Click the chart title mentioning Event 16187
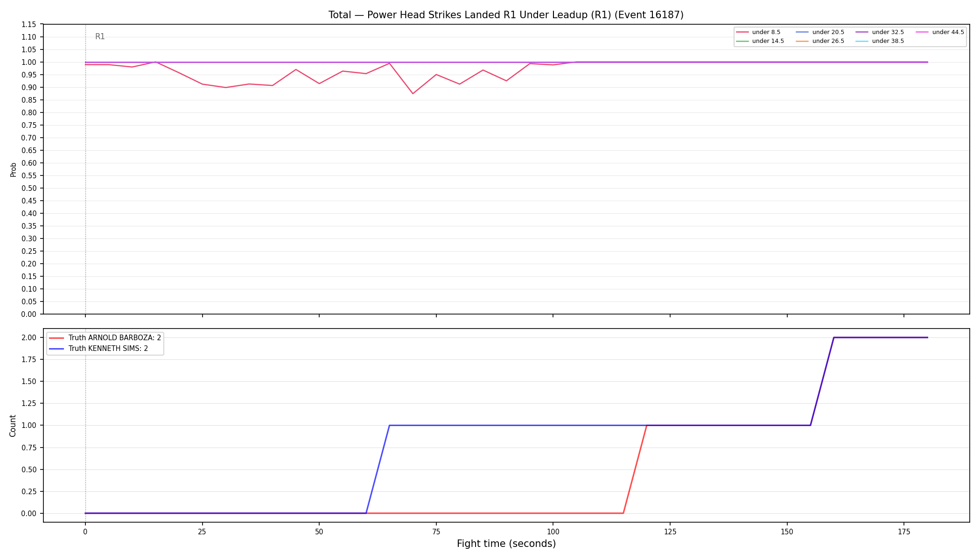This screenshot has width=980, height=560. coord(506,15)
